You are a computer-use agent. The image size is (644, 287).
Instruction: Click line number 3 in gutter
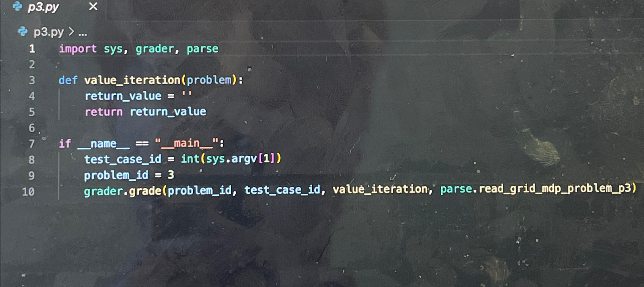click(x=32, y=80)
